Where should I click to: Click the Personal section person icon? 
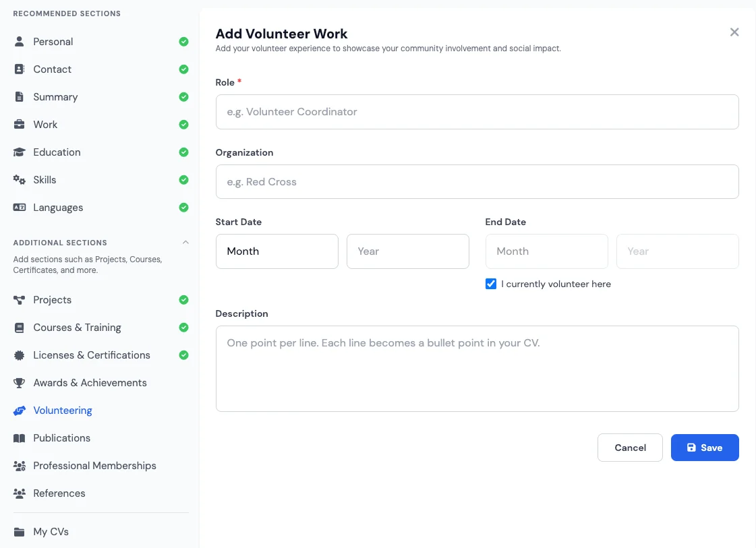click(x=20, y=41)
